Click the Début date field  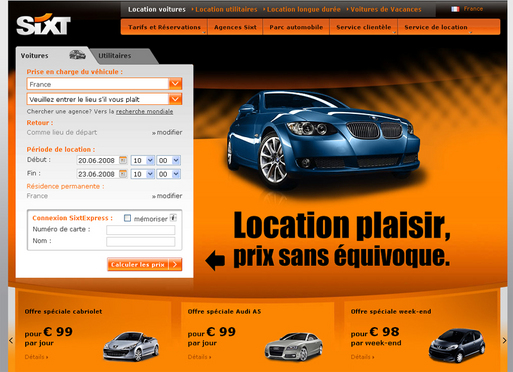tap(97, 160)
